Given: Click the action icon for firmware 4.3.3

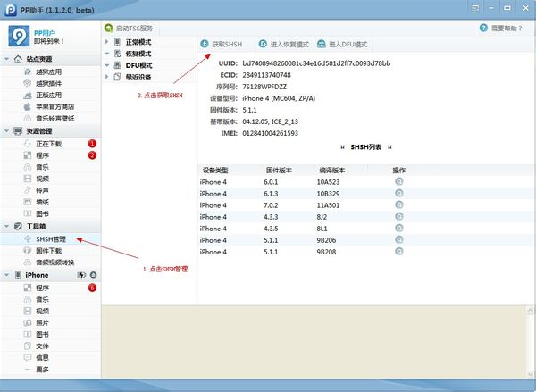Looking at the screenshot, I should [398, 216].
